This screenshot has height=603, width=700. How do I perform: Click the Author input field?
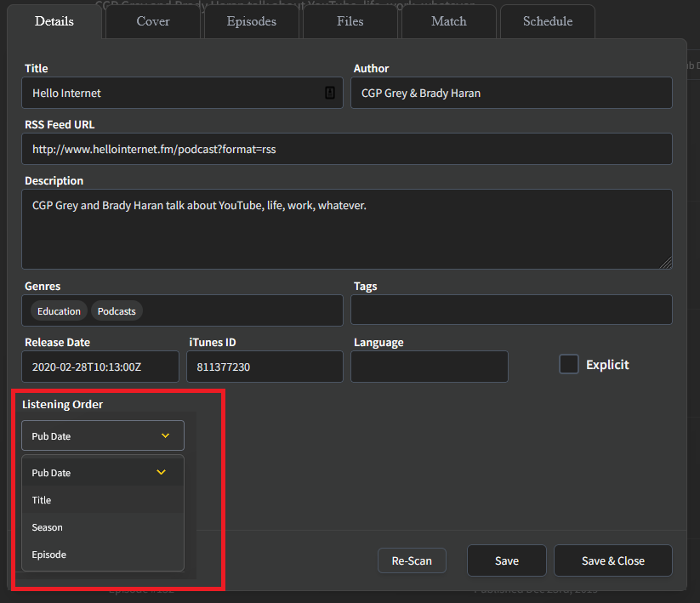point(511,93)
